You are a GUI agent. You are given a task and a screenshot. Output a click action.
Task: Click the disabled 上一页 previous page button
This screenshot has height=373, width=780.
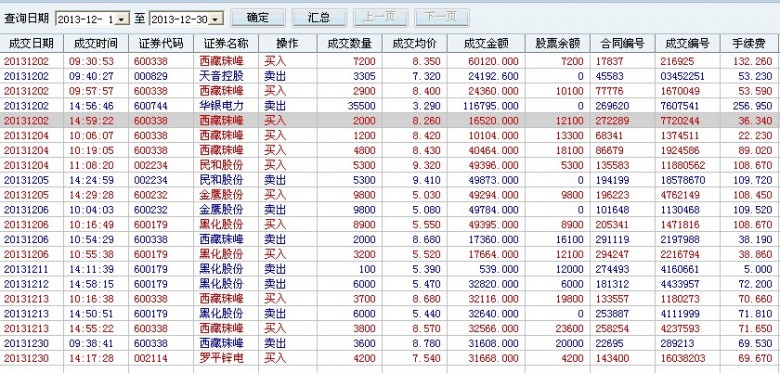[381, 18]
